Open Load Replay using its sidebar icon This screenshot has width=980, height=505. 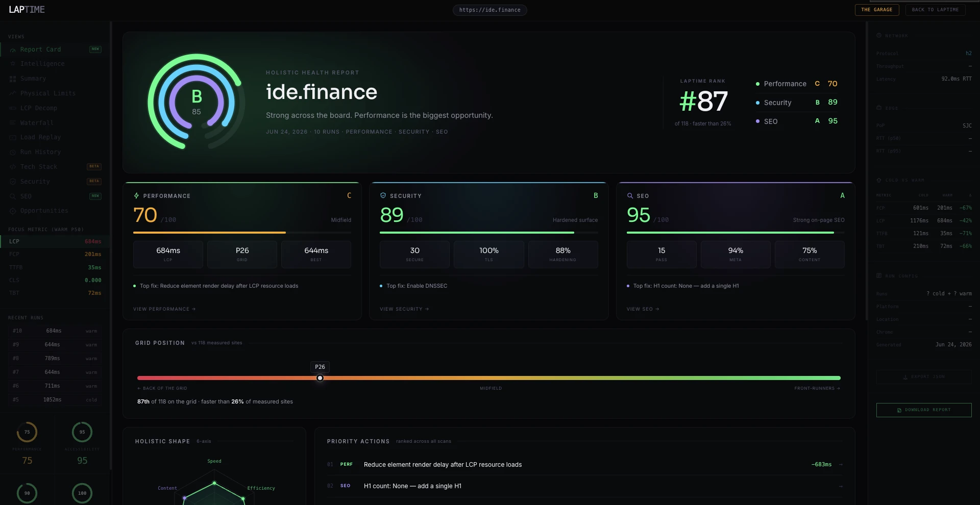(13, 137)
